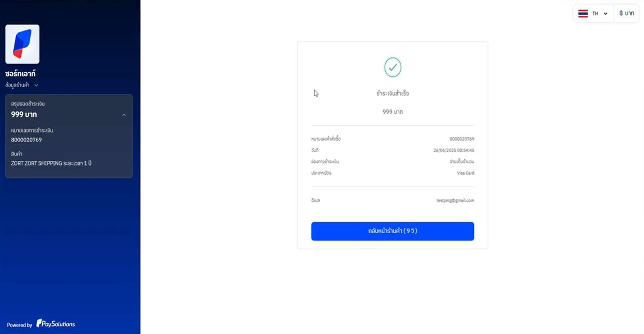This screenshot has width=644, height=334.
Task: Click the green payment success checkmark icon
Action: point(393,67)
